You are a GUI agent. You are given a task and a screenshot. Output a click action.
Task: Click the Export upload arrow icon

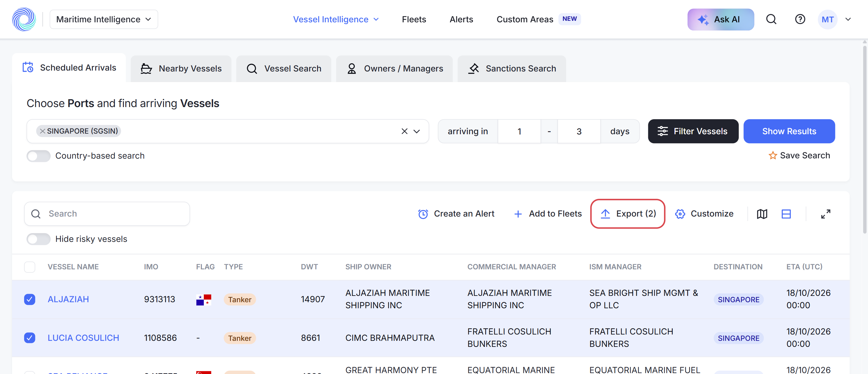(x=605, y=214)
